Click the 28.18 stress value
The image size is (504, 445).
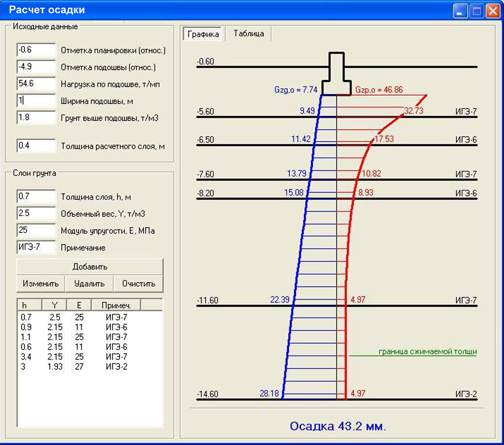[x=269, y=393]
